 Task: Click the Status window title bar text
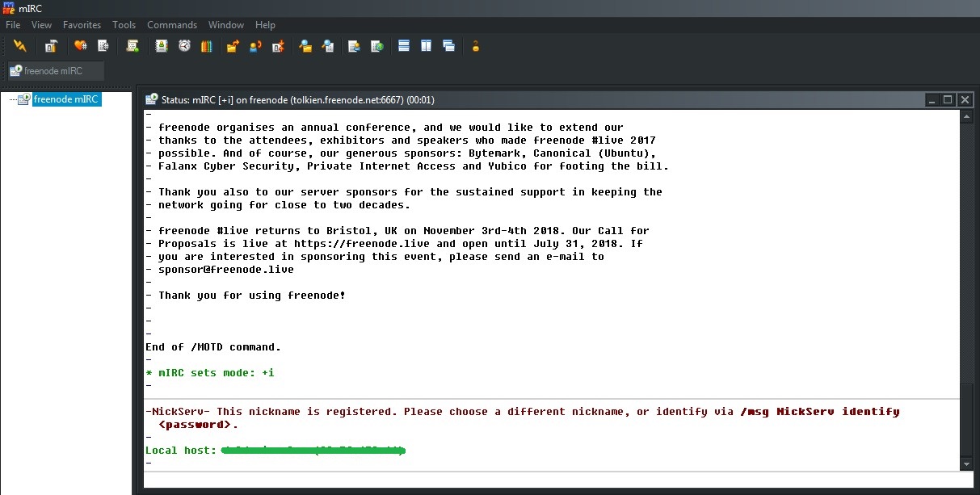point(298,100)
